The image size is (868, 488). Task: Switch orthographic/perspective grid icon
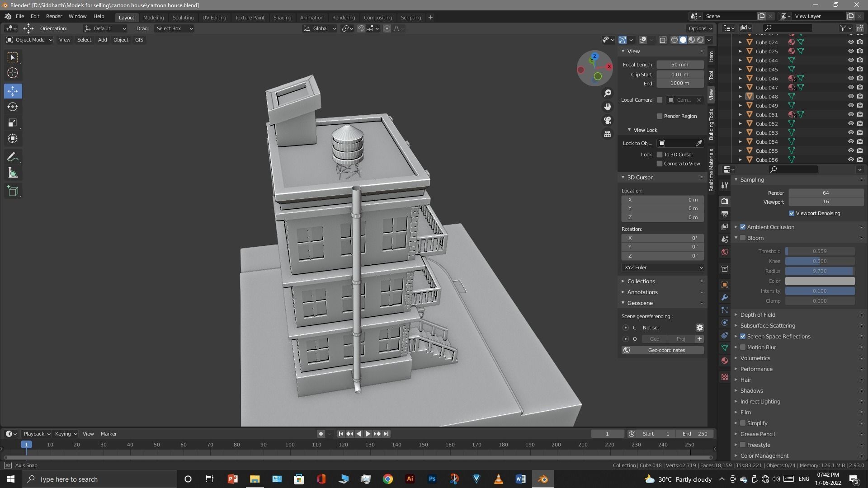click(x=608, y=134)
